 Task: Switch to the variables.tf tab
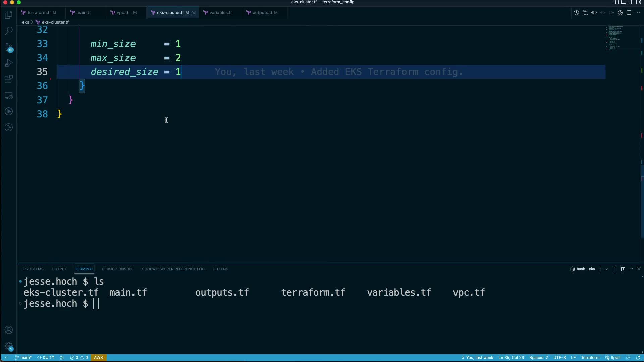pos(220,13)
